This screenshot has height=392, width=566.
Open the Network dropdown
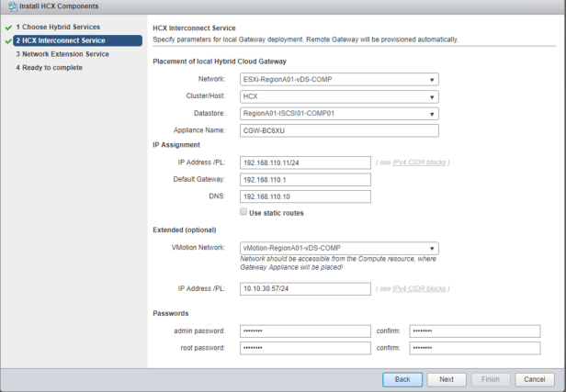pos(338,79)
